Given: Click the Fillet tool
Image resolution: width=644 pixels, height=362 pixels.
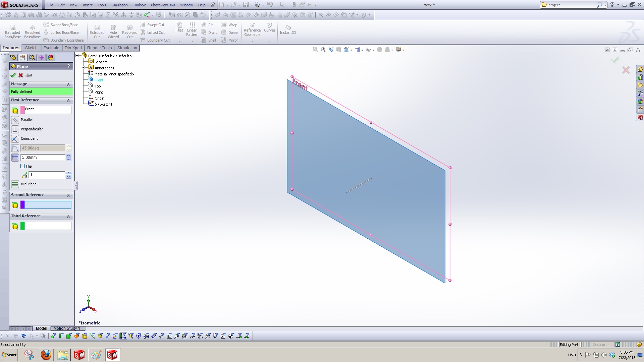Looking at the screenshot, I should click(x=179, y=27).
